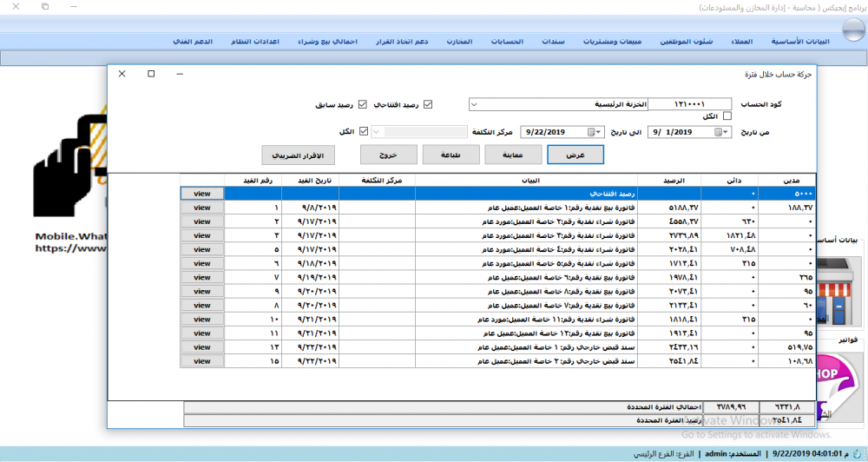The height and width of the screenshot is (462, 868).
Task: Click view button for entry number ٧
Action: pos(202,277)
